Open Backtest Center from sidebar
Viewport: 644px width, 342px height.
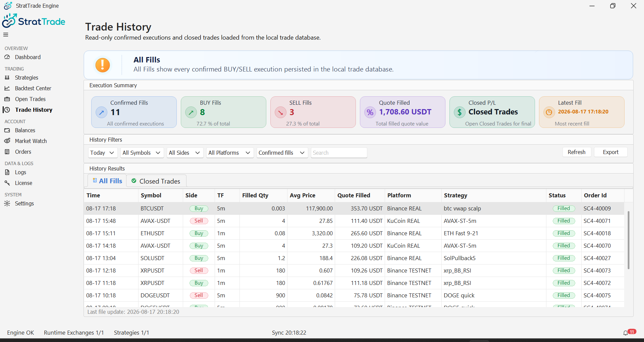(33, 88)
